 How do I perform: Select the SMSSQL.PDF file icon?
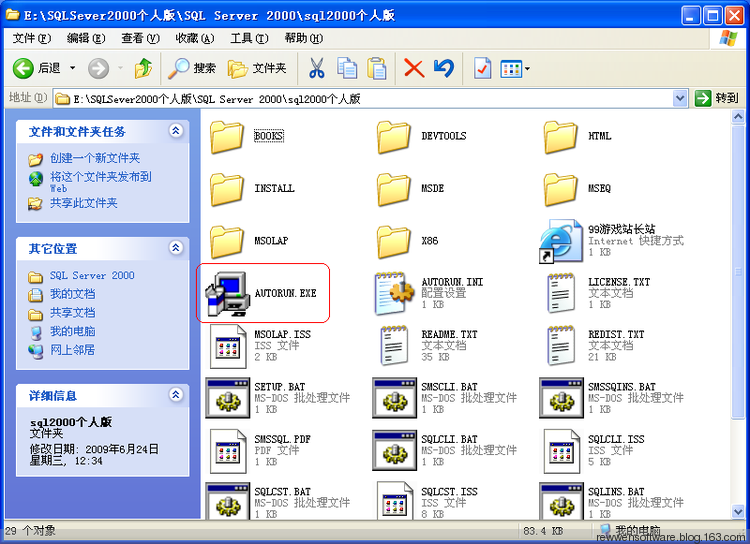[228, 451]
